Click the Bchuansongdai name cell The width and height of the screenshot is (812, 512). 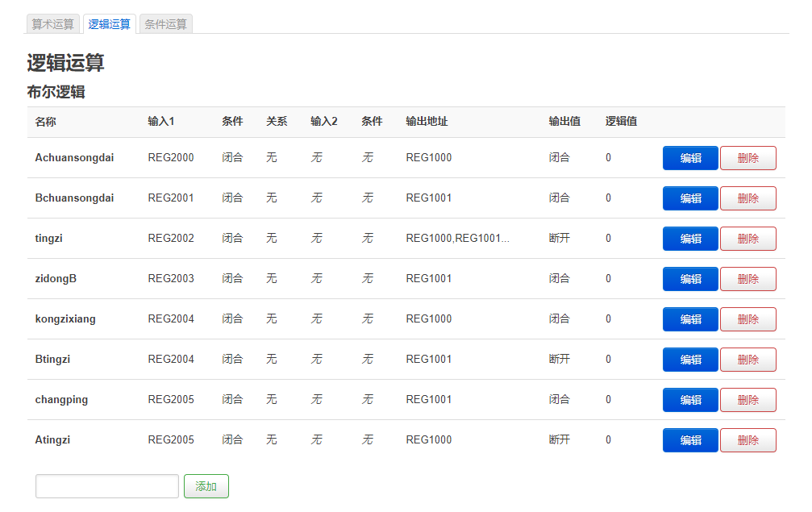(x=74, y=198)
